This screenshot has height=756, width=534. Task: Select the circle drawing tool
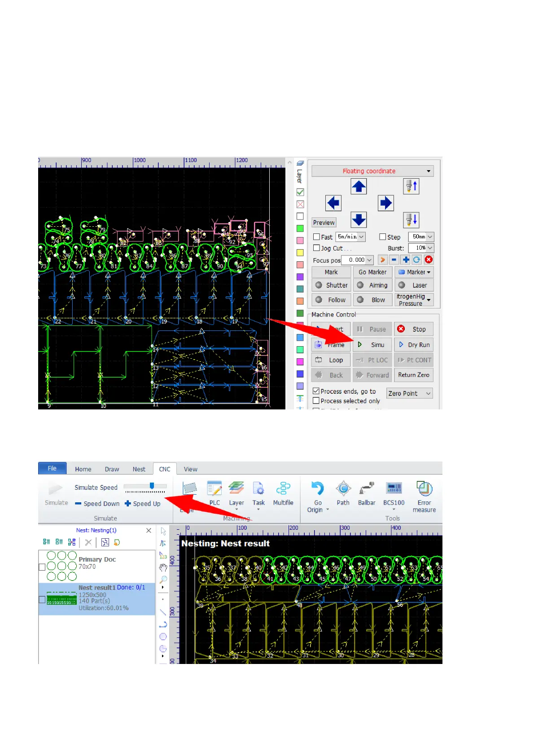[163, 637]
